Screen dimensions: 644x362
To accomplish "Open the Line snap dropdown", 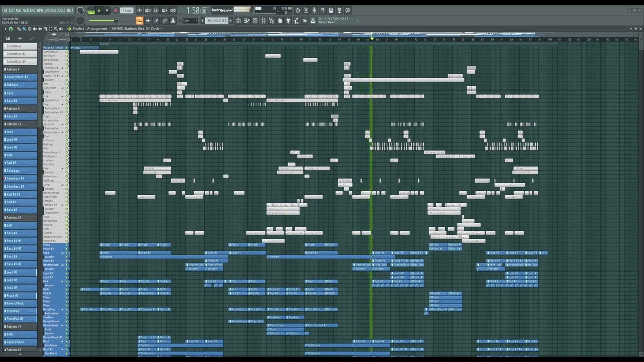I will [190, 21].
